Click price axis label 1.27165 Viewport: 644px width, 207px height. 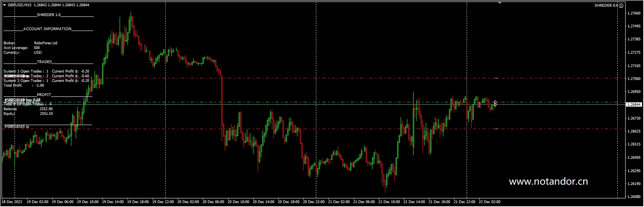click(x=634, y=65)
